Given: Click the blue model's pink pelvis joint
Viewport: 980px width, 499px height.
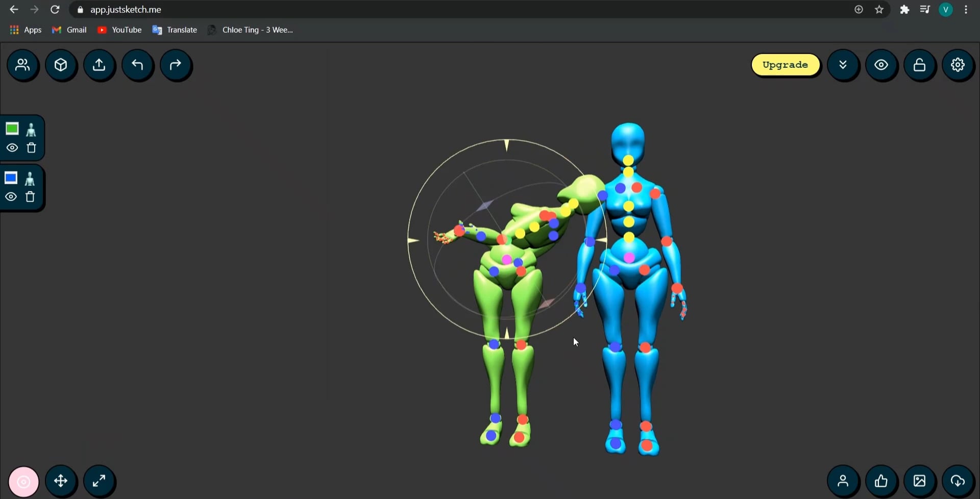Looking at the screenshot, I should pos(629,258).
